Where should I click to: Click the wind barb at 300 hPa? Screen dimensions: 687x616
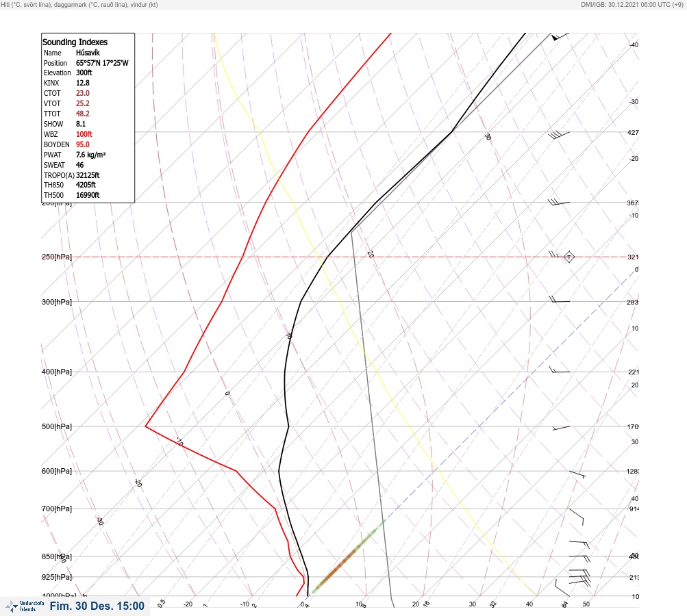click(560, 300)
